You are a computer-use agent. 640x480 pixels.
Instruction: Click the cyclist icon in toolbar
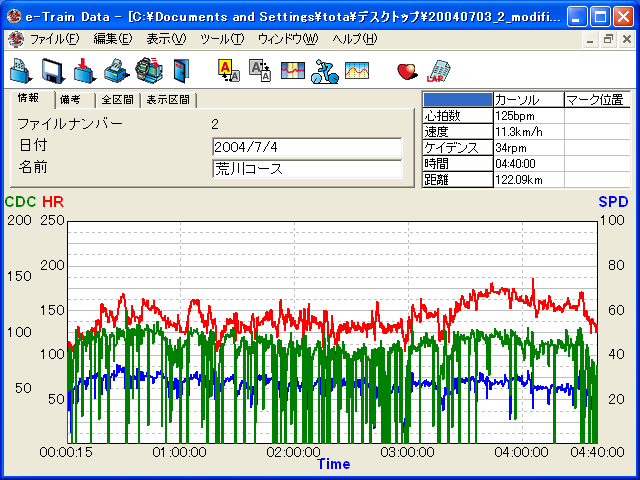(323, 70)
